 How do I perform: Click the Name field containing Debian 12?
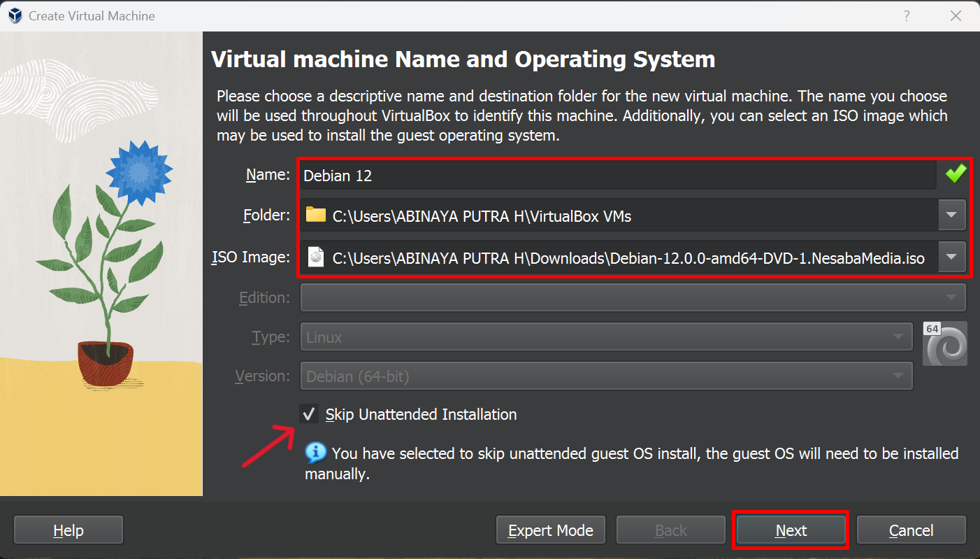coord(618,175)
